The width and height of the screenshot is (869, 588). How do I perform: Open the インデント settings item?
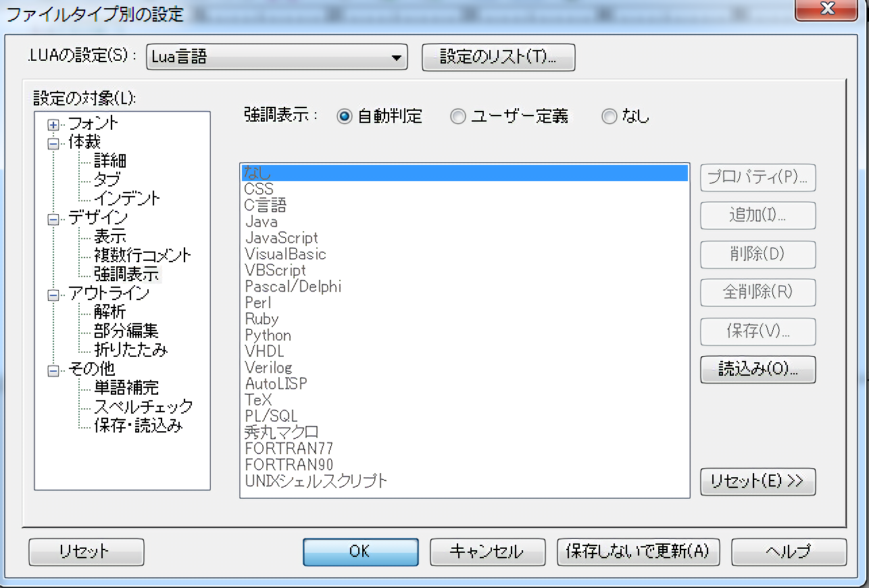click(x=127, y=199)
